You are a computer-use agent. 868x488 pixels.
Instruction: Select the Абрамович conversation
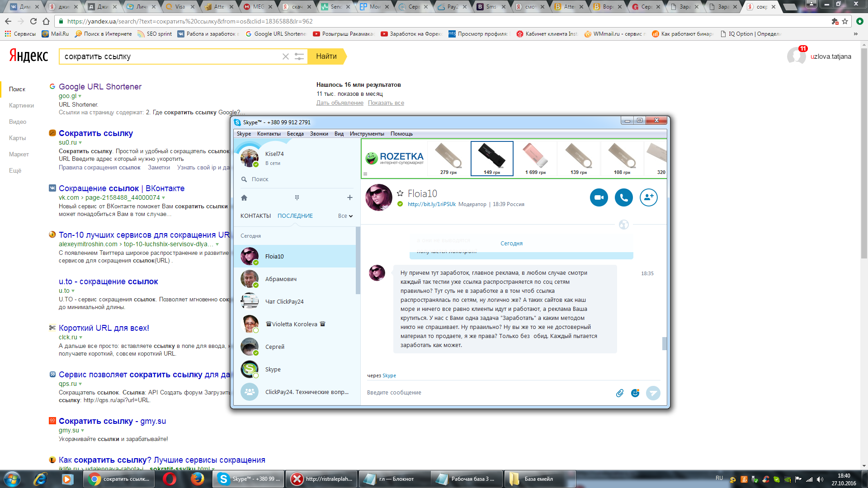295,279
